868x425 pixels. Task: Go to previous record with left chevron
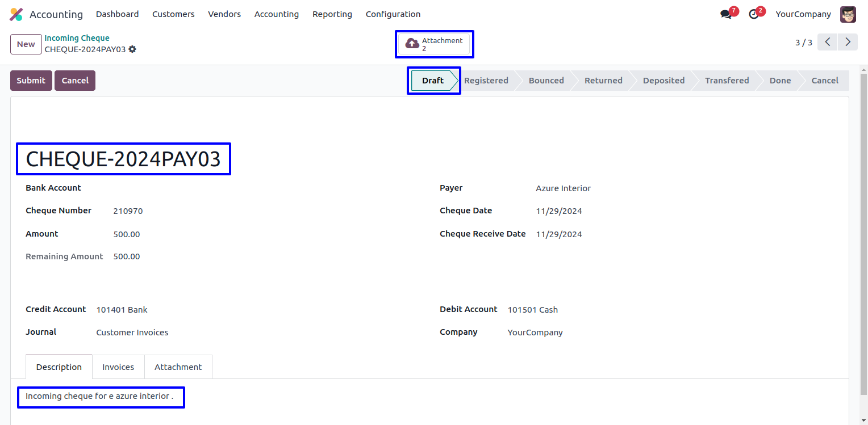pos(827,42)
